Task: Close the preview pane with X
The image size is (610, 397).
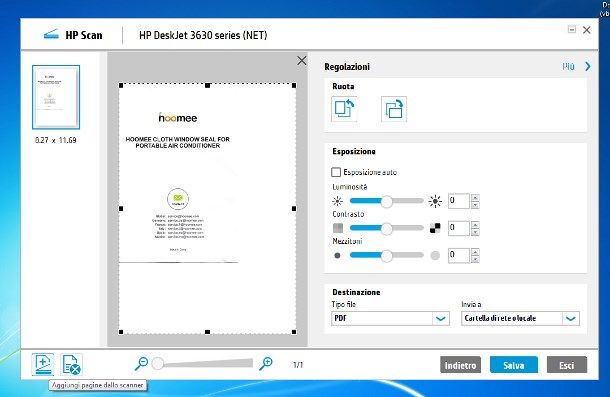Action: (301, 60)
